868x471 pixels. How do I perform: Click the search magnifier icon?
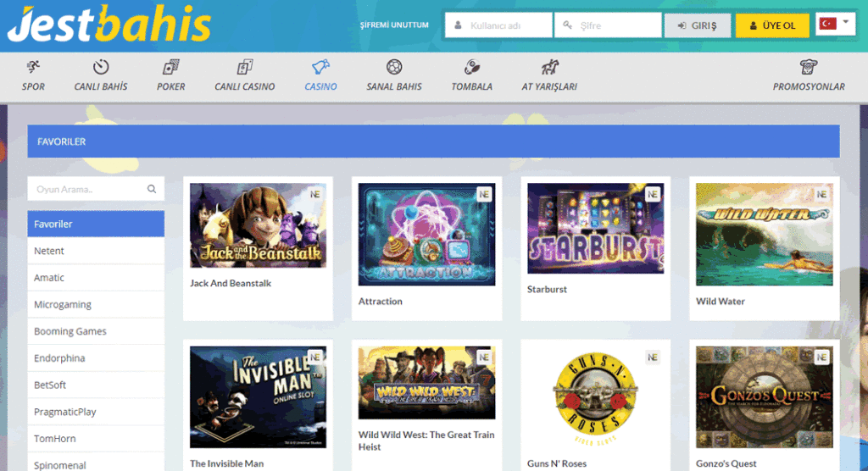pos(152,189)
